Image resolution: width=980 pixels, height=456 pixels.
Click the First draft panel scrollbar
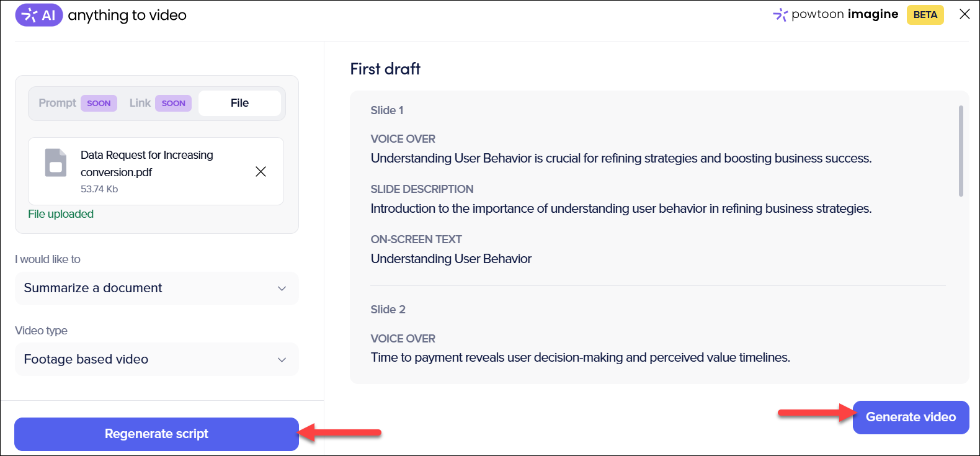(961, 151)
